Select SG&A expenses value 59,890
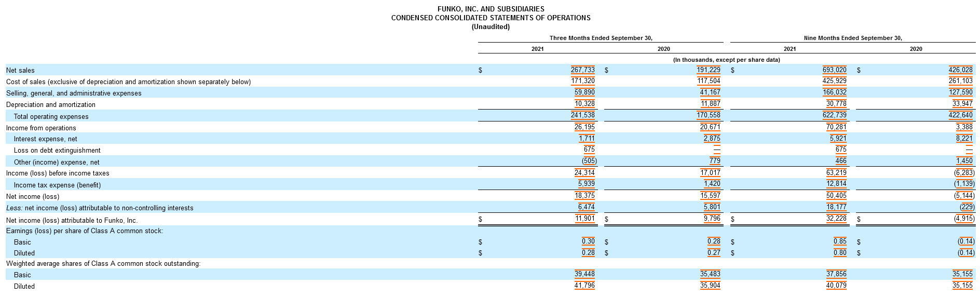The image size is (980, 297). tap(584, 93)
